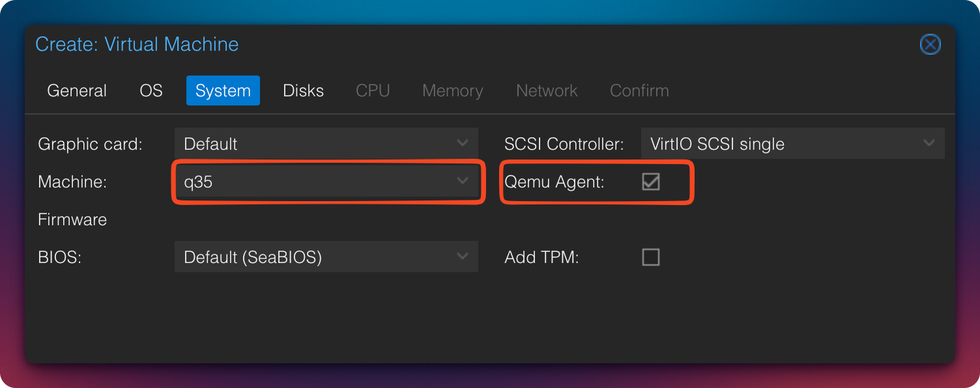The width and height of the screenshot is (980, 388).
Task: Close the Create Virtual Machine dialog
Action: [930, 44]
